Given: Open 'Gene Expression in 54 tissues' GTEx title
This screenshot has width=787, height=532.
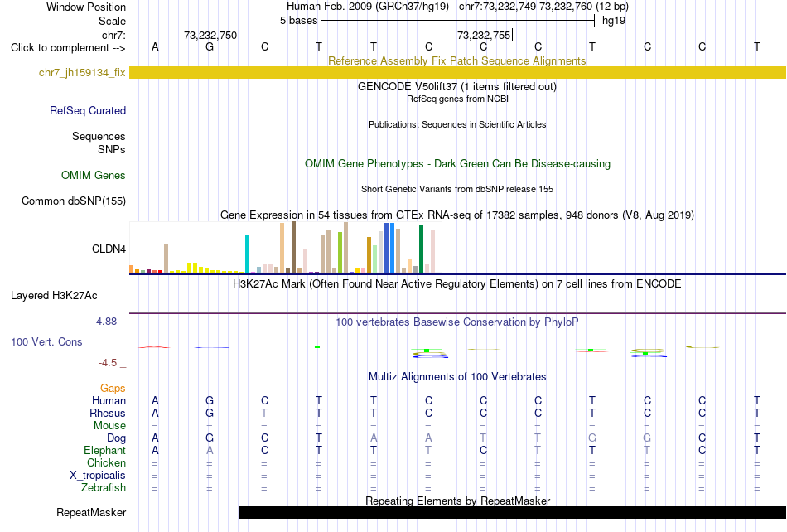Looking at the screenshot, I should coord(457,215).
